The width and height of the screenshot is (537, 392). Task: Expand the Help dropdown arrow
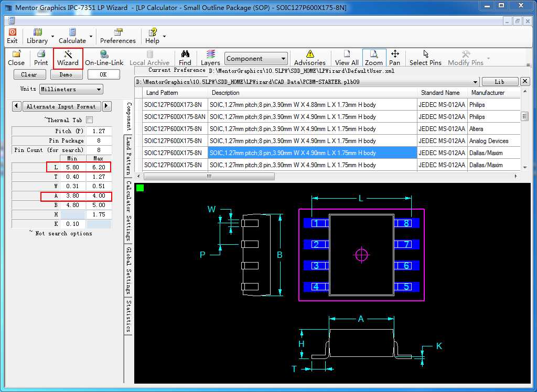tap(164, 36)
